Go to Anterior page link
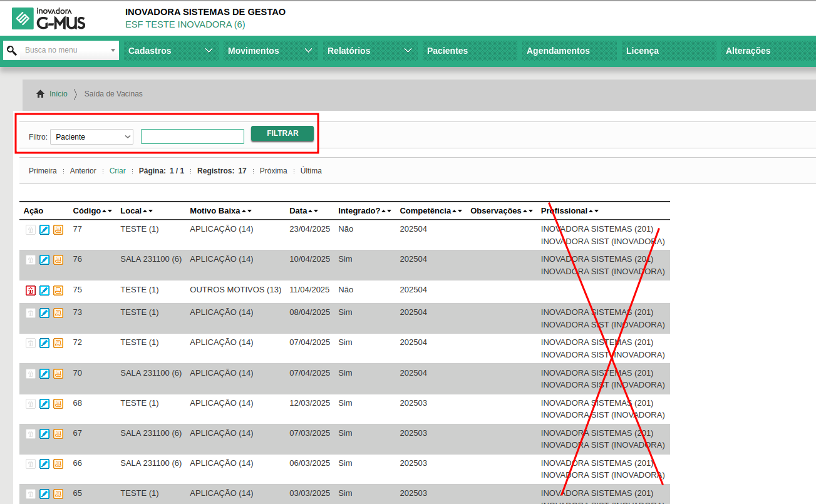Image resolution: width=816 pixels, height=504 pixels. coord(83,171)
